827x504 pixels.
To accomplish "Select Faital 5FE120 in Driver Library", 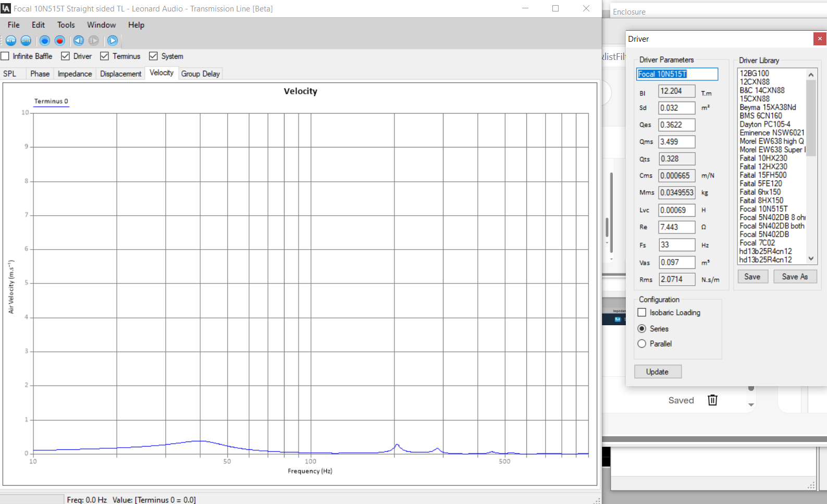I will pos(760,183).
